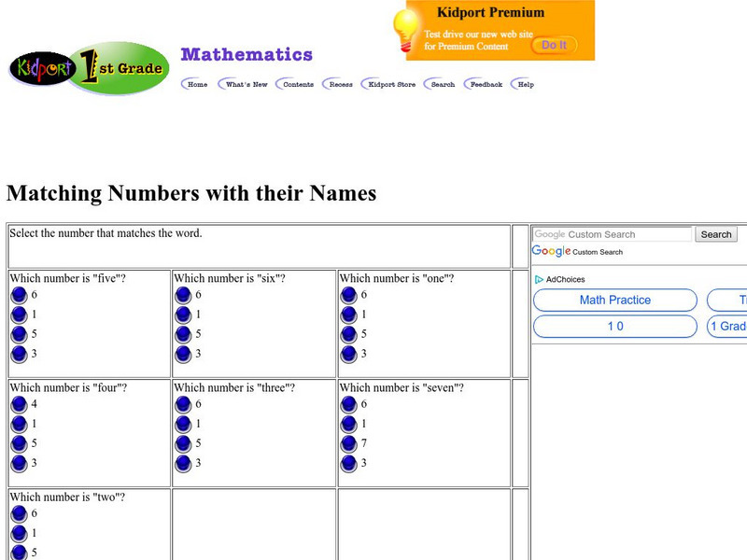Select answer 7 for the "seven" question
This screenshot has width=747, height=560.
[346, 441]
